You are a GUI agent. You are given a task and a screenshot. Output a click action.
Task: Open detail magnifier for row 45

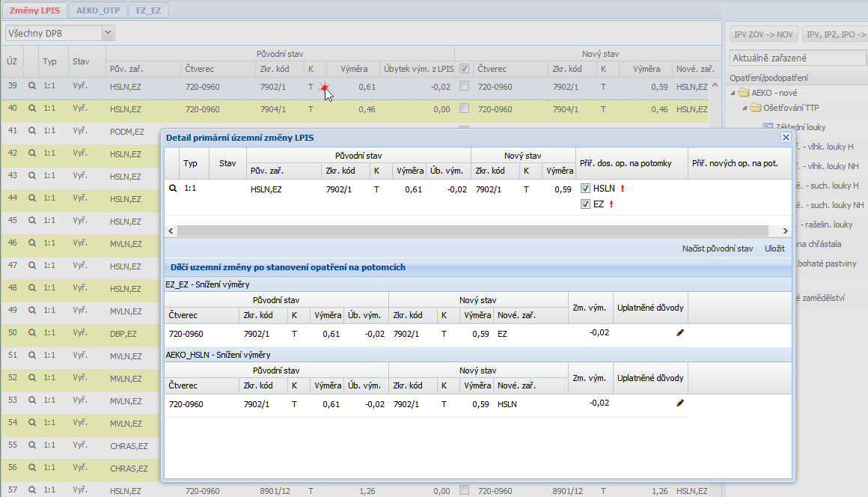[32, 220]
